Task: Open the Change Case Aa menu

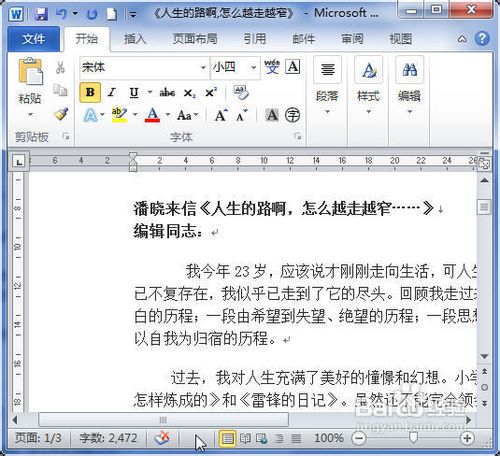Action: tap(187, 116)
